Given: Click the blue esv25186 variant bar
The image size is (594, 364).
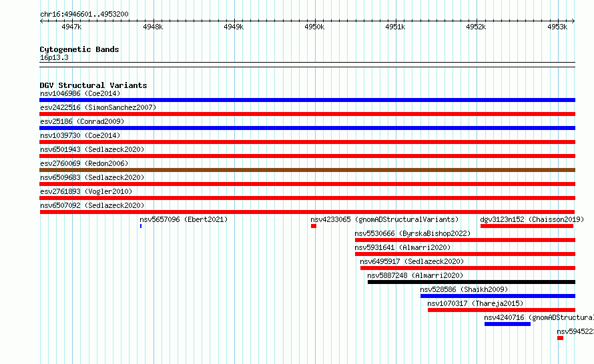Looking at the screenshot, I should tap(307, 128).
